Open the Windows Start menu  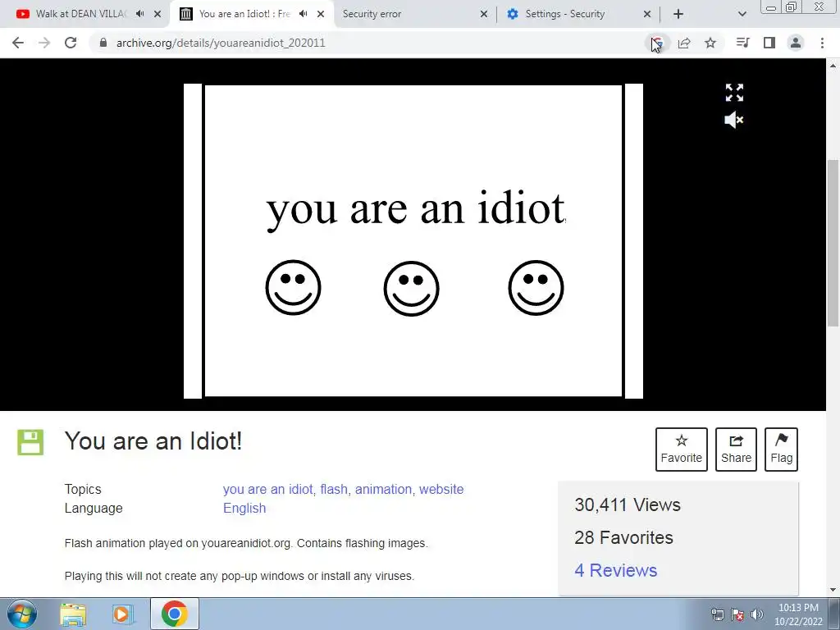pos(22,614)
